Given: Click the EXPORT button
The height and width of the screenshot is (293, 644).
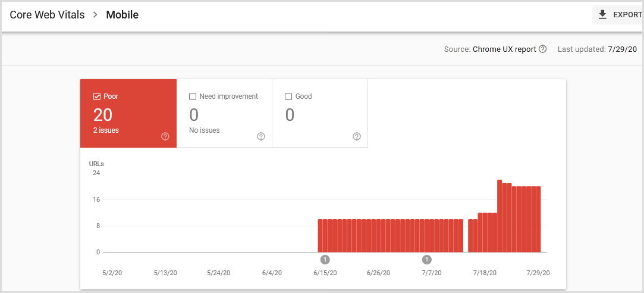Looking at the screenshot, I should pyautogui.click(x=618, y=15).
